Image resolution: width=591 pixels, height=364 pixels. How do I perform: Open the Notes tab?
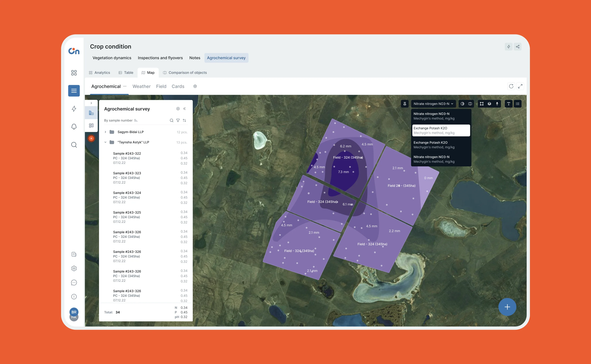coord(195,58)
